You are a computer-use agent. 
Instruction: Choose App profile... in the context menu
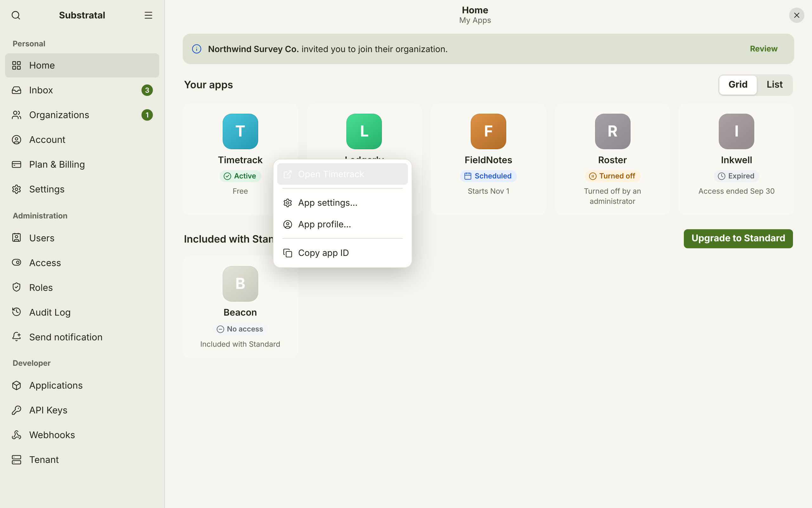pyautogui.click(x=342, y=224)
